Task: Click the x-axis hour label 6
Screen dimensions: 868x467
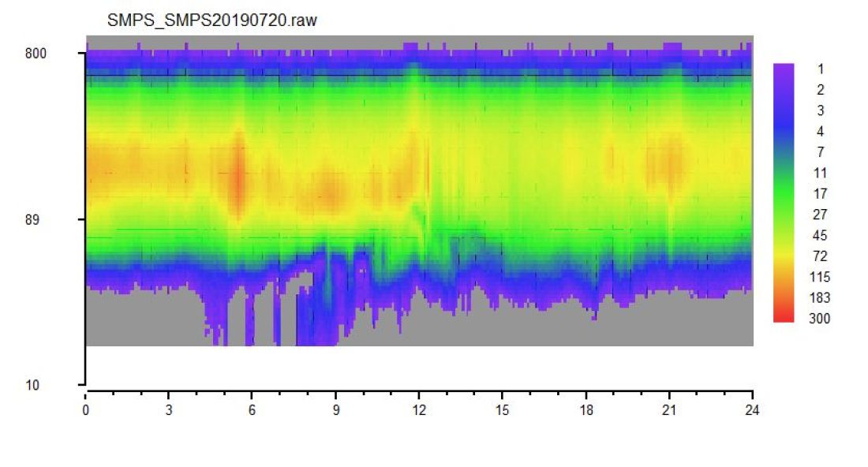Action: [252, 410]
